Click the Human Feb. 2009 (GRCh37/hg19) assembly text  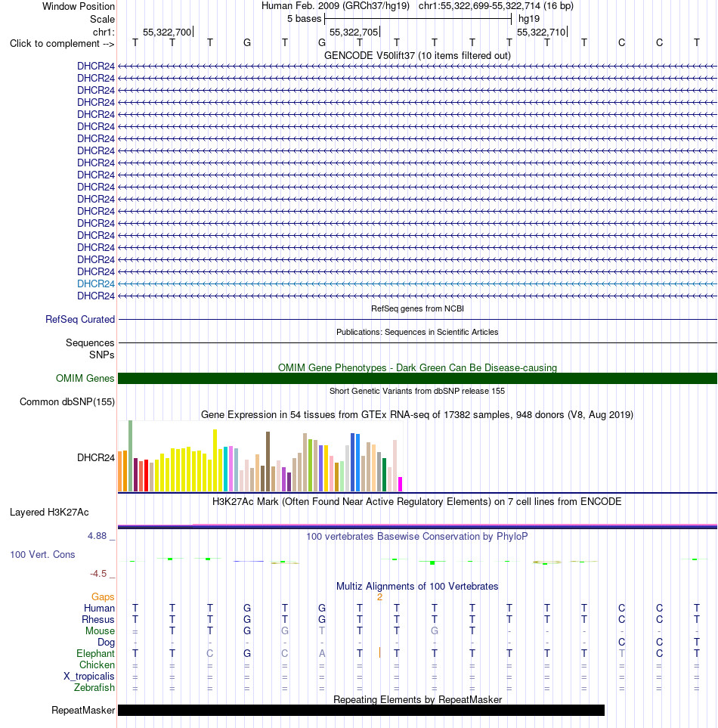click(x=335, y=6)
